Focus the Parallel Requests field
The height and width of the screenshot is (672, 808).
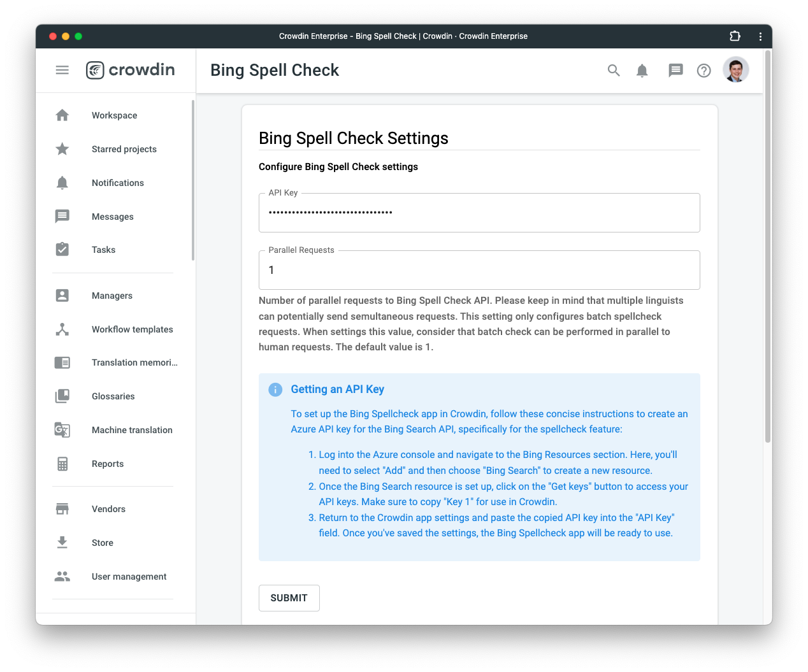coord(479,270)
